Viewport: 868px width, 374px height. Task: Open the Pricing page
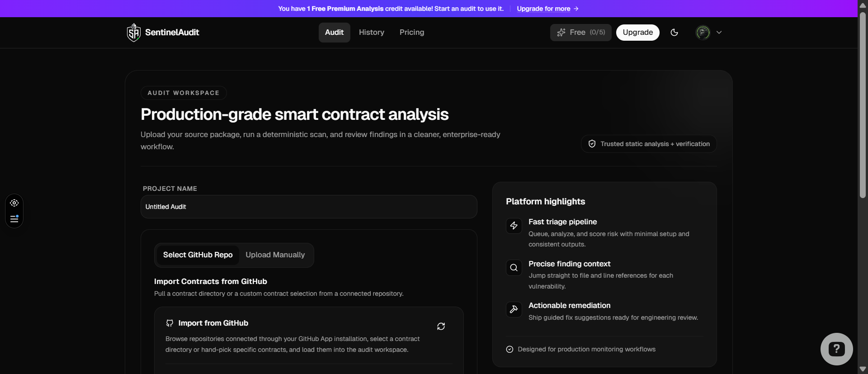411,32
